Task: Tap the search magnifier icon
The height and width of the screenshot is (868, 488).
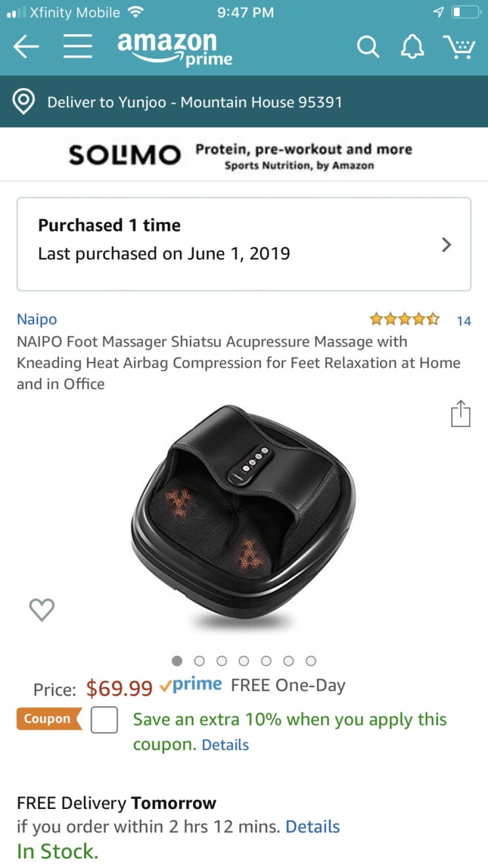Action: pos(368,47)
